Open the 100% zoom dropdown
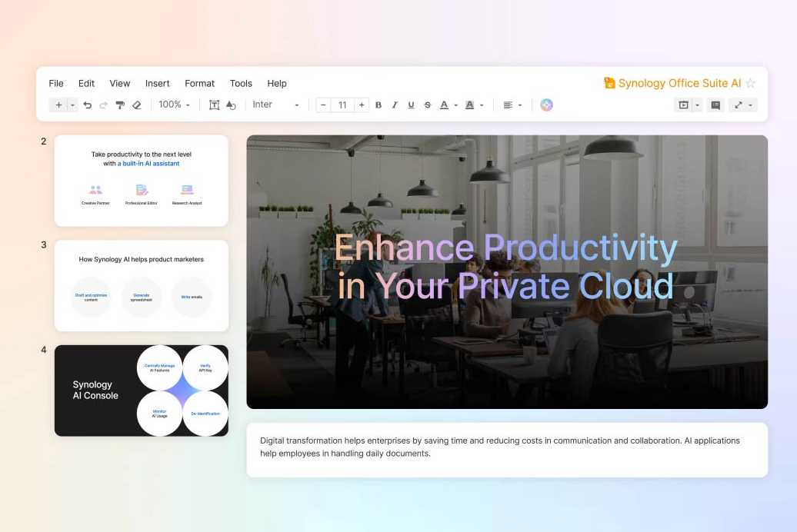The height and width of the screenshot is (532, 797). coord(175,105)
